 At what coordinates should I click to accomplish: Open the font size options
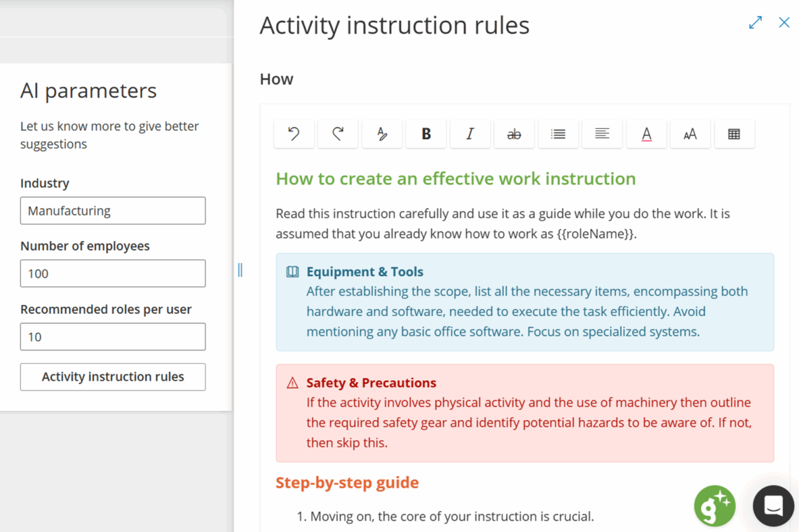690,134
